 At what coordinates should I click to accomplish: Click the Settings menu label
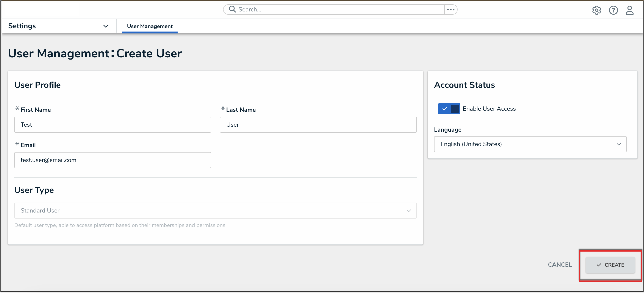(22, 26)
